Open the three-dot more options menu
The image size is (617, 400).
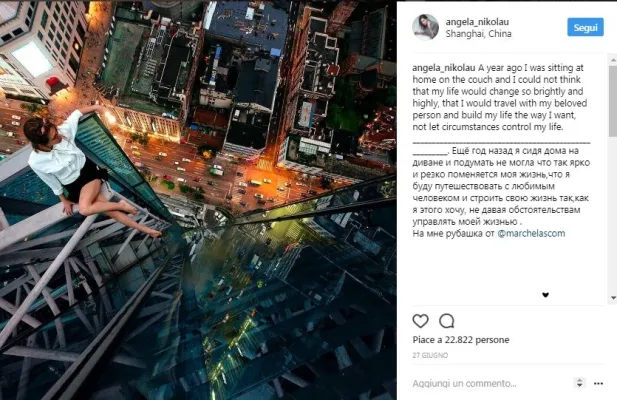tap(598, 383)
